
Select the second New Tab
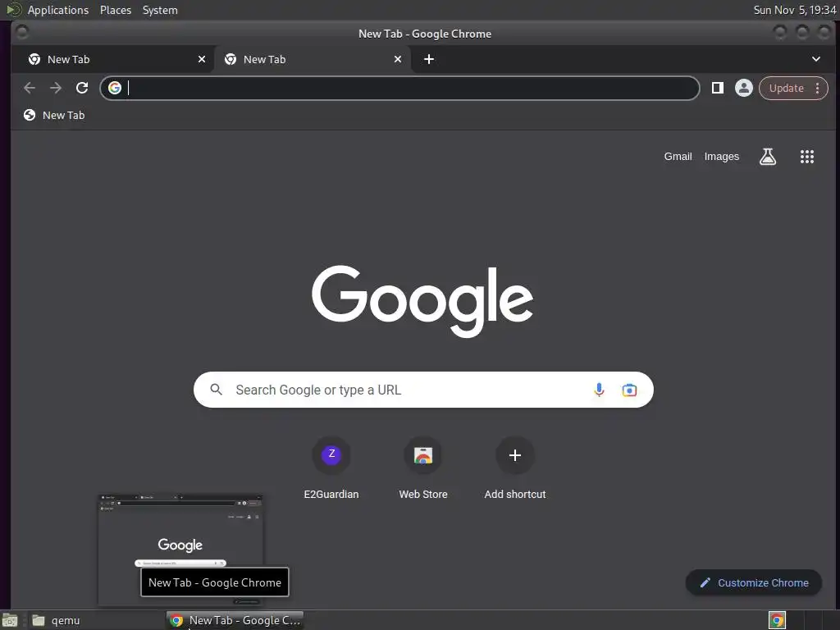[x=313, y=59]
